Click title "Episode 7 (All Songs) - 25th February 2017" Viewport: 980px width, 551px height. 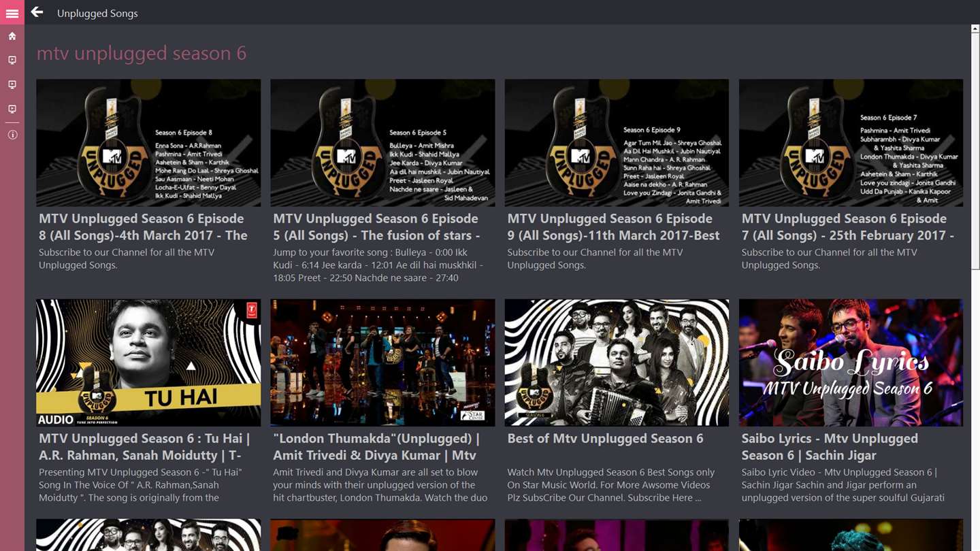point(847,227)
